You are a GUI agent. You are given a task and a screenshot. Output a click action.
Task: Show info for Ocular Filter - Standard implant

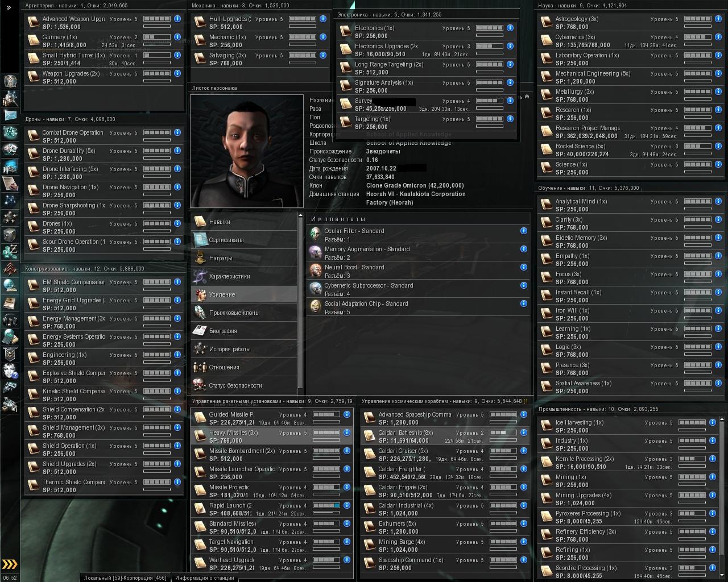[524, 231]
